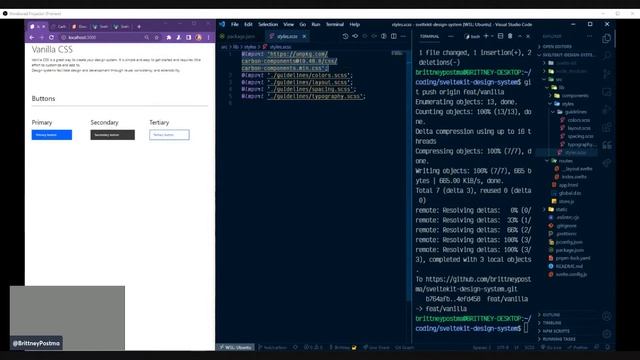Open the File menu in VS Code
This screenshot has width=640, height=360.
235,24
